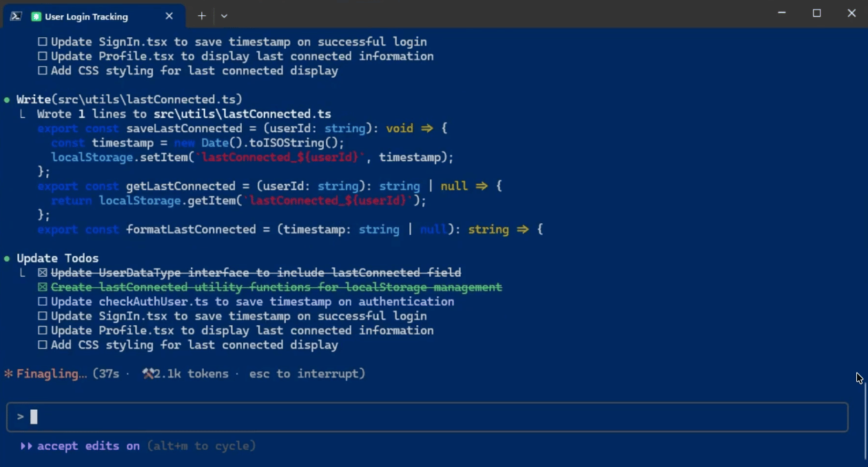Click the 'accept edits on' mode label
Screen dimensions: 868x467
pyautogui.click(x=88, y=446)
